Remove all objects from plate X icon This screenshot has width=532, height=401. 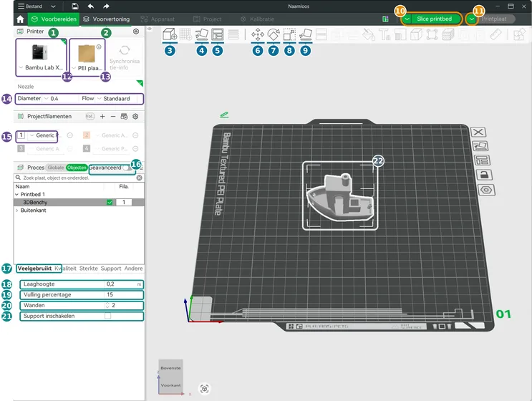click(x=478, y=132)
